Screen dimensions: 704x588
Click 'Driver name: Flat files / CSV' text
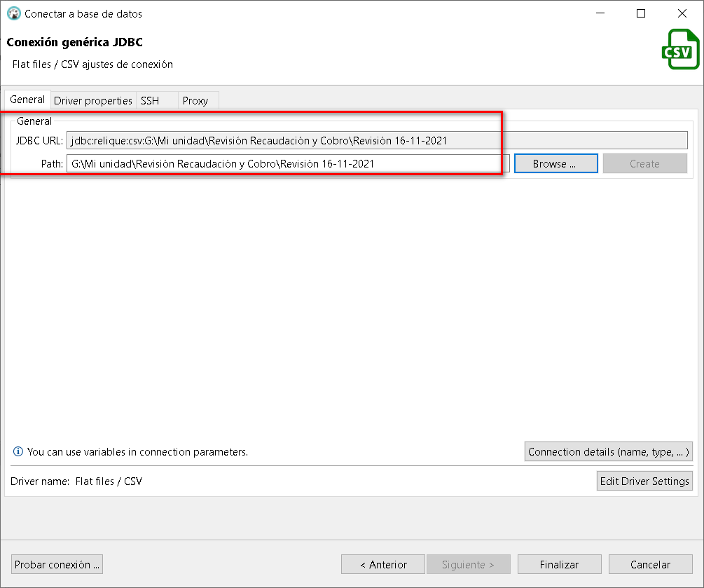[x=76, y=481]
